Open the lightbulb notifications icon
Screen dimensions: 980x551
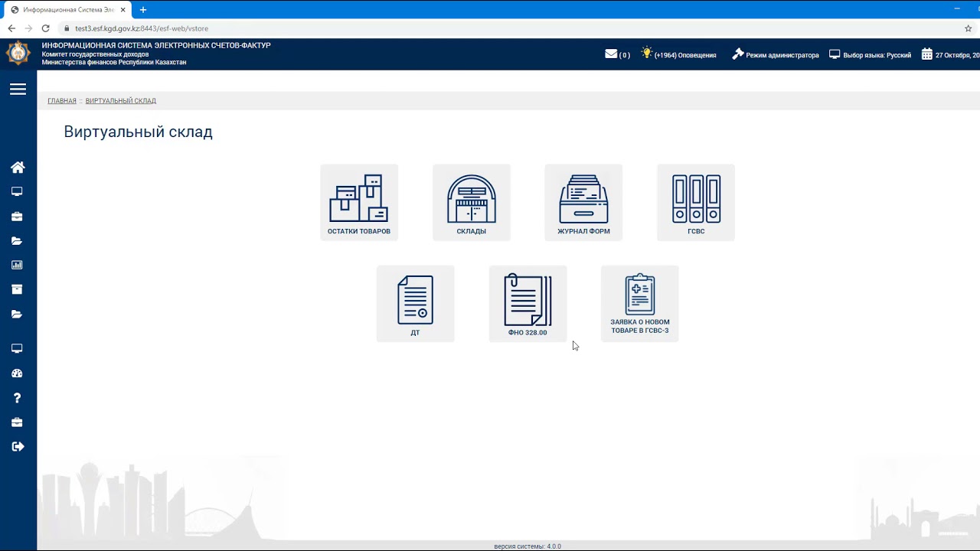click(647, 54)
